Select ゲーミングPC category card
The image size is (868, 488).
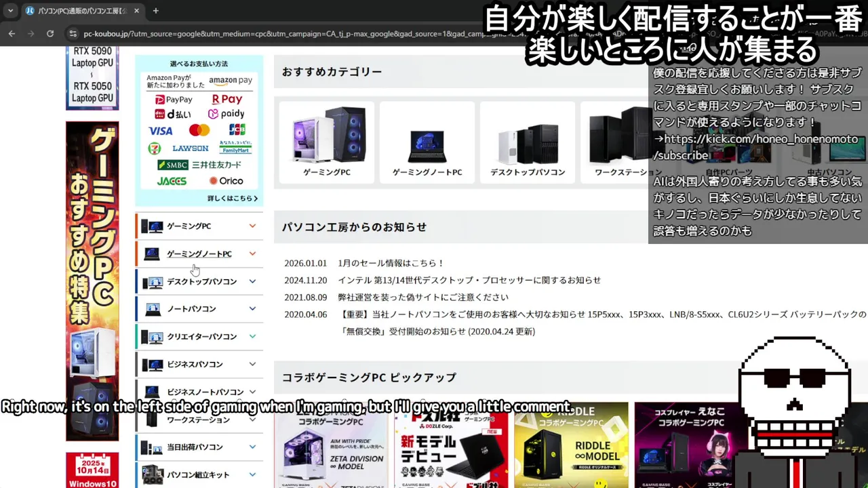click(x=327, y=142)
